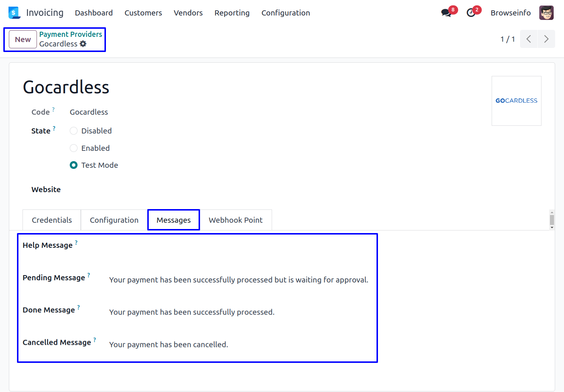
Task: Edit the Cancelled Message text
Action: point(169,345)
